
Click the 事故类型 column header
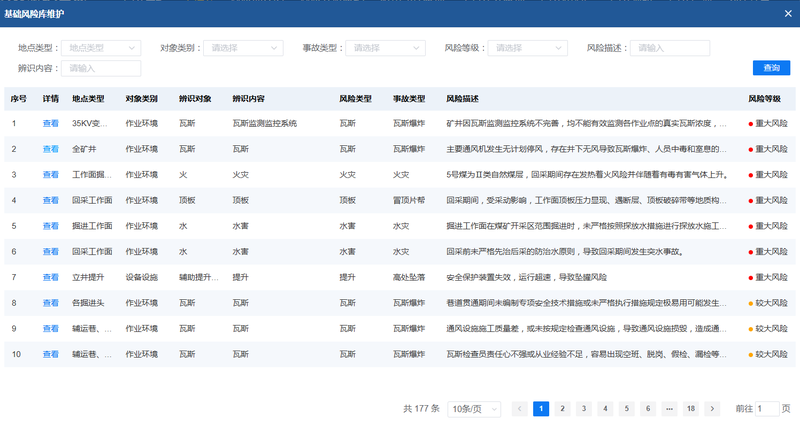pos(409,99)
